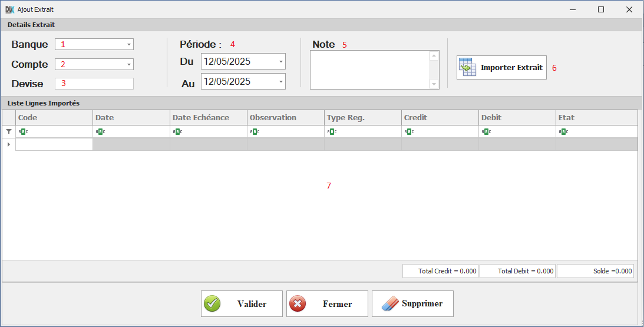The image size is (644, 327).
Task: Click the filter operator icon under Code column
Action: pyautogui.click(x=23, y=132)
